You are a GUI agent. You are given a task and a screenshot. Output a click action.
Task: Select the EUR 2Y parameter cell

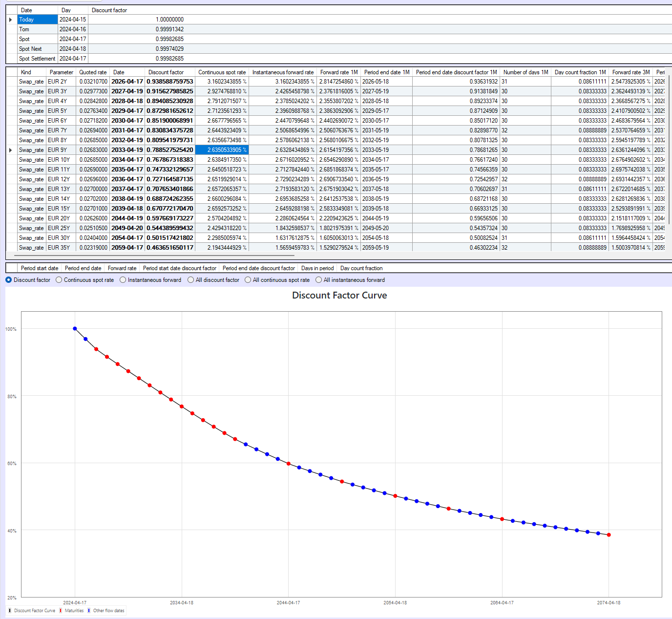(62, 82)
